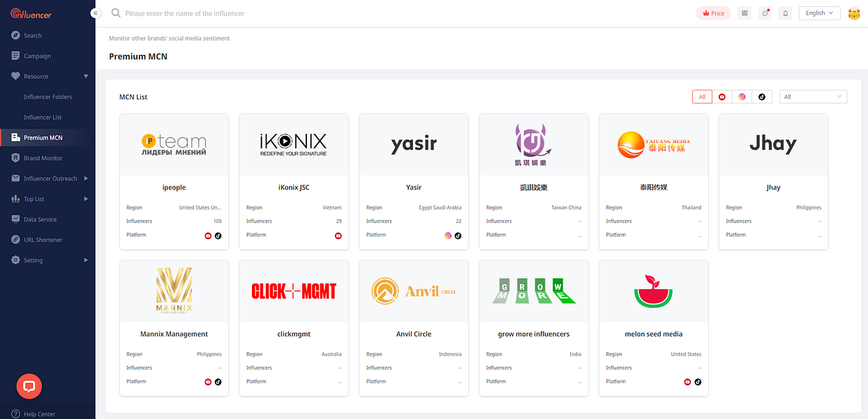Click the clickmgmt card title
Viewport: 868px width, 419px height.
click(x=294, y=335)
